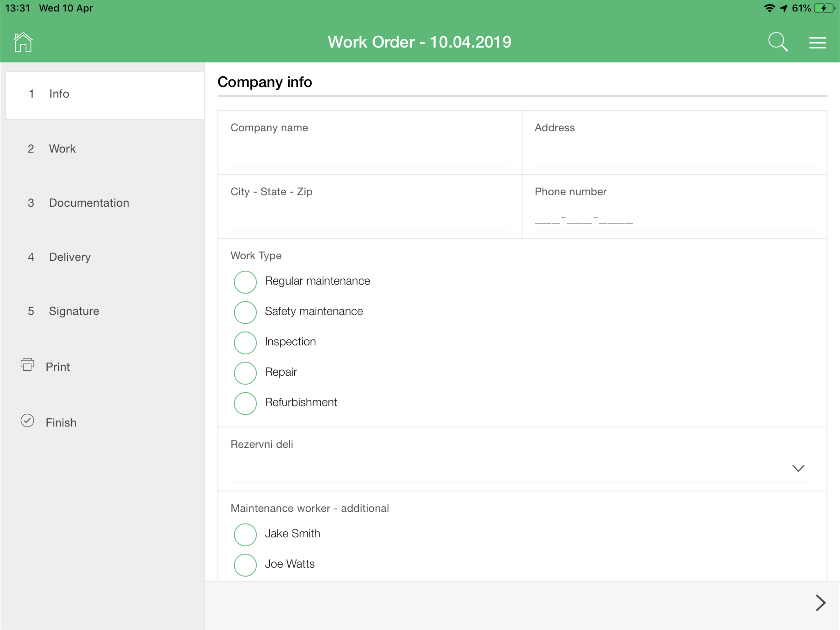The image size is (840, 630).
Task: Click the Work Order - 10.04.2019 title
Action: pos(420,42)
